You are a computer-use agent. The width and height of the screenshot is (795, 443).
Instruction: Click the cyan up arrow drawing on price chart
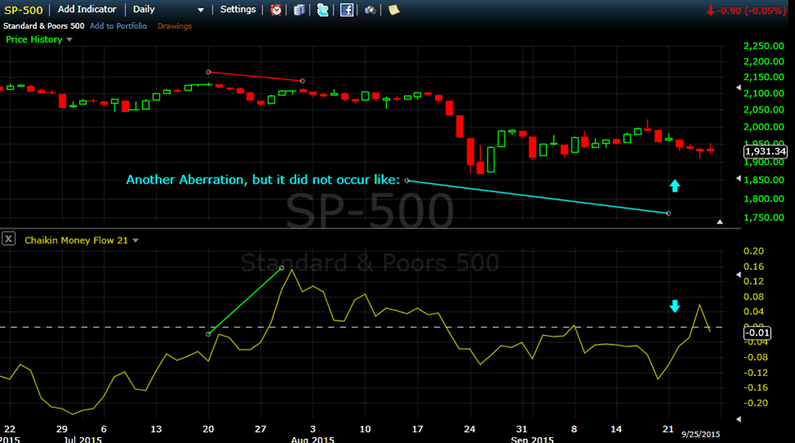(674, 186)
